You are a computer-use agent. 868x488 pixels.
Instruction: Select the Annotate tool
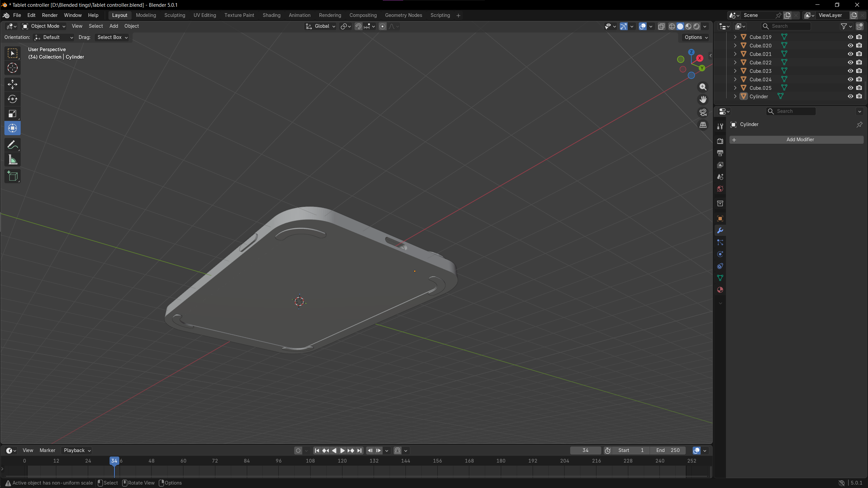coord(13,145)
